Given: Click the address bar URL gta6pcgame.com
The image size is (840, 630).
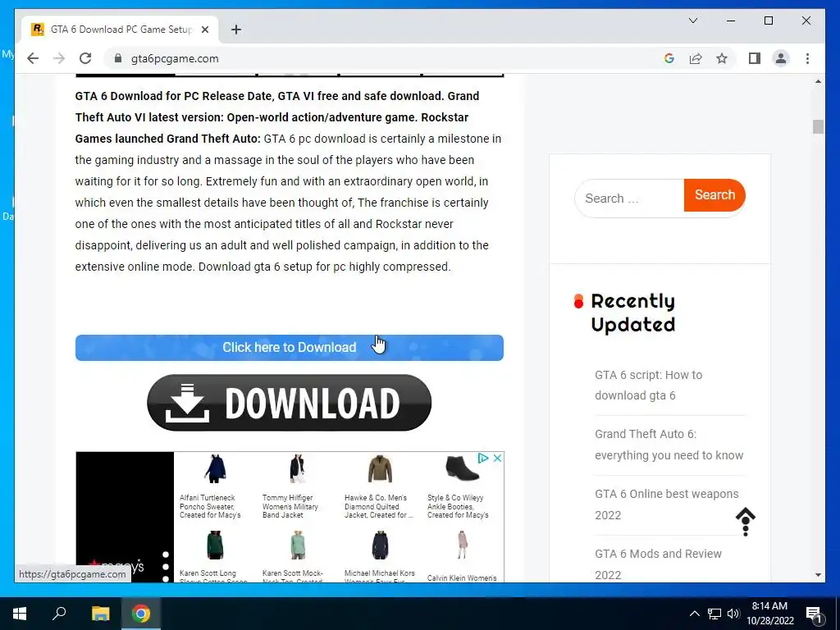Looking at the screenshot, I should tap(175, 58).
